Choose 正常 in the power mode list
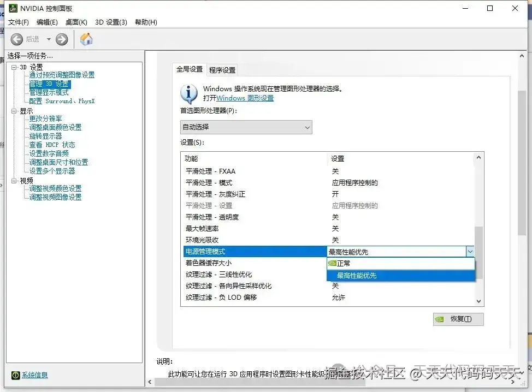This screenshot has height=392, width=532. coord(401,264)
